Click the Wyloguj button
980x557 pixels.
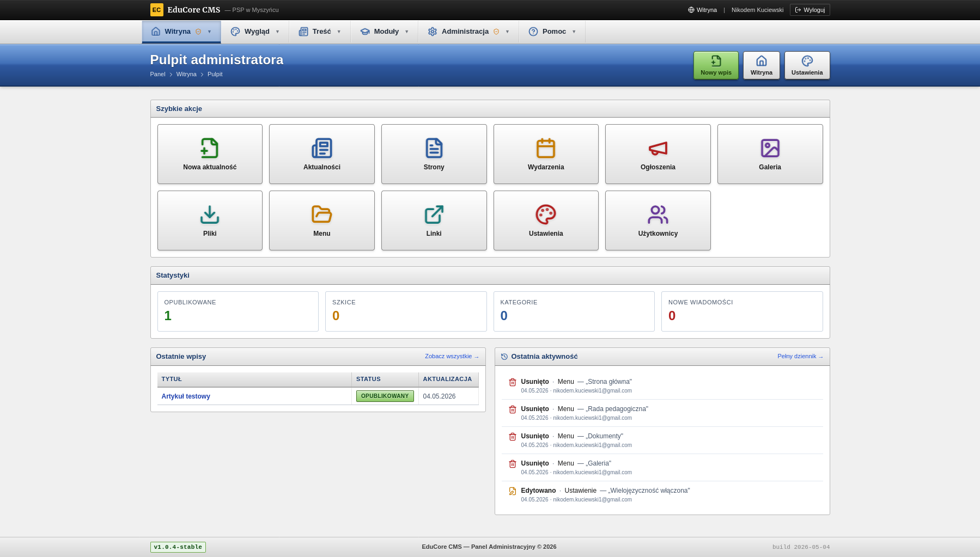coord(810,10)
